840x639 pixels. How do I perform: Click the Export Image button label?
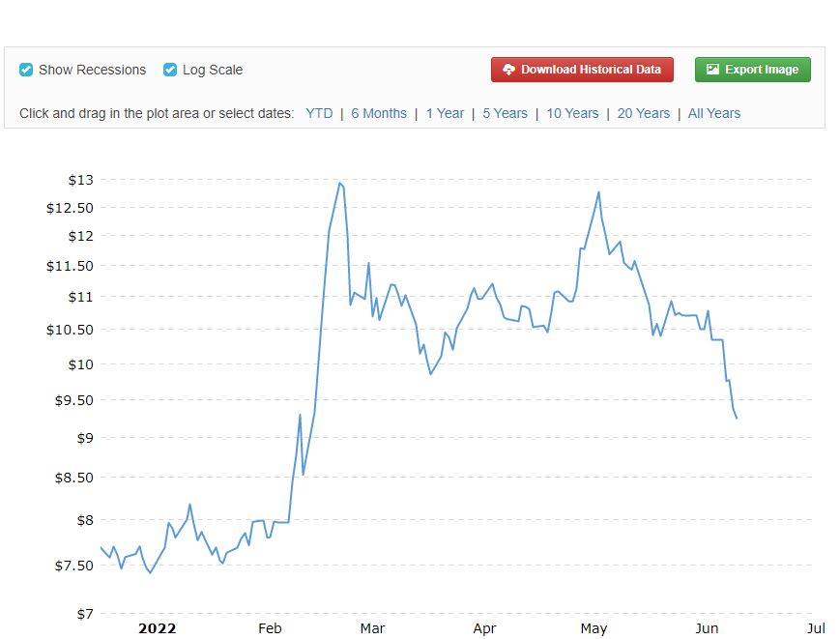[x=762, y=70]
